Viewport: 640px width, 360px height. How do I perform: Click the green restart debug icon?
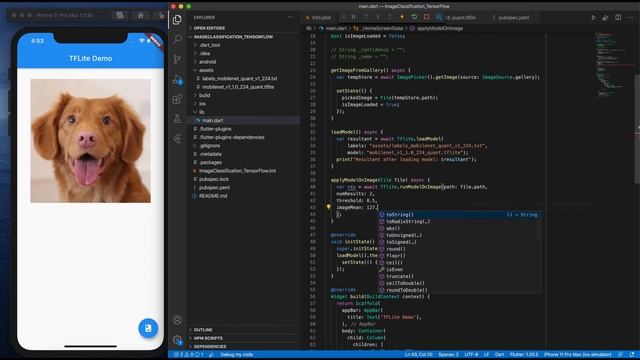414,17
